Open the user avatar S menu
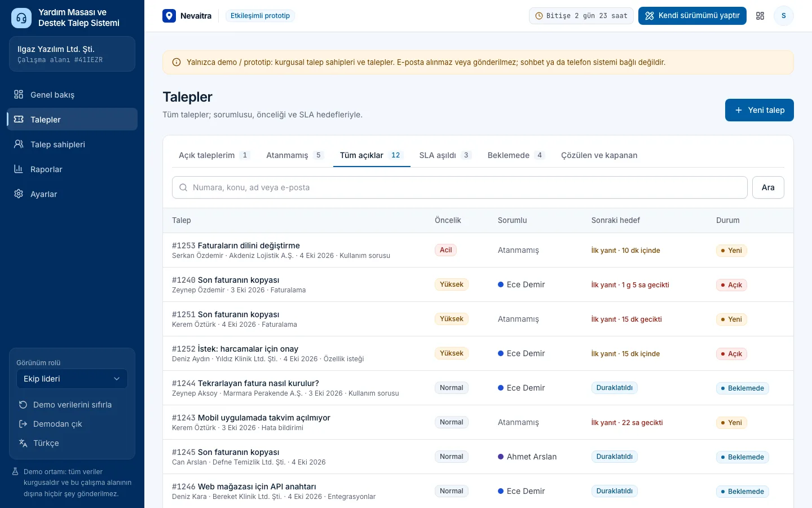The width and height of the screenshot is (812, 508). point(783,16)
